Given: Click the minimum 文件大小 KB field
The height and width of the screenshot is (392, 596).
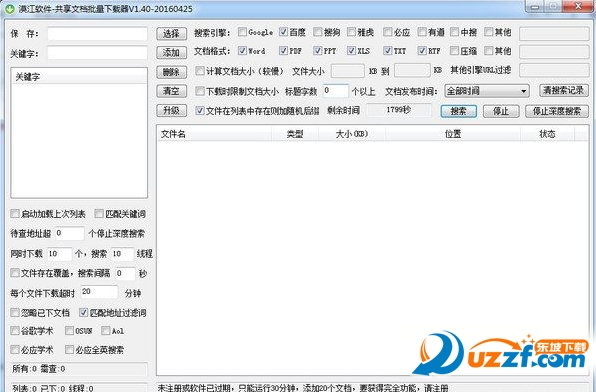Looking at the screenshot, I should click(348, 71).
